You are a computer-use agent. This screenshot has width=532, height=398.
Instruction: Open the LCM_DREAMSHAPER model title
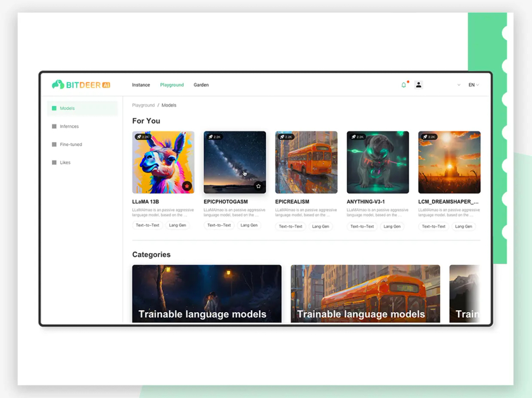[x=448, y=202]
